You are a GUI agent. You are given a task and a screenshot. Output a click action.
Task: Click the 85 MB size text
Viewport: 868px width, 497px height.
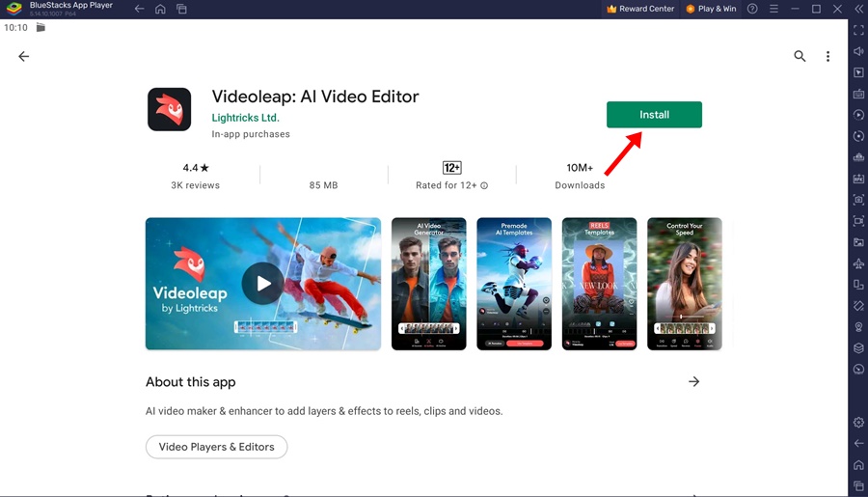323,185
